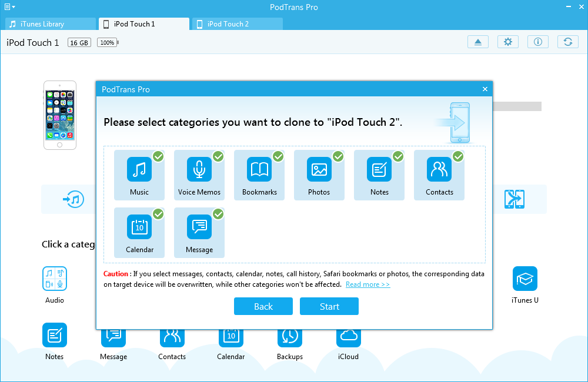This screenshot has height=382, width=588.
Task: Toggle the Calendar category checkmark
Action: [139, 233]
